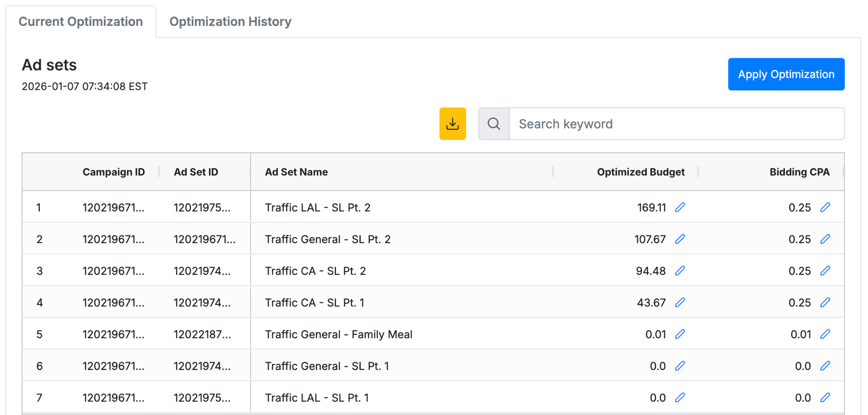868x415 pixels.
Task: Click ad set ID 12022187... cell
Action: [x=202, y=334]
